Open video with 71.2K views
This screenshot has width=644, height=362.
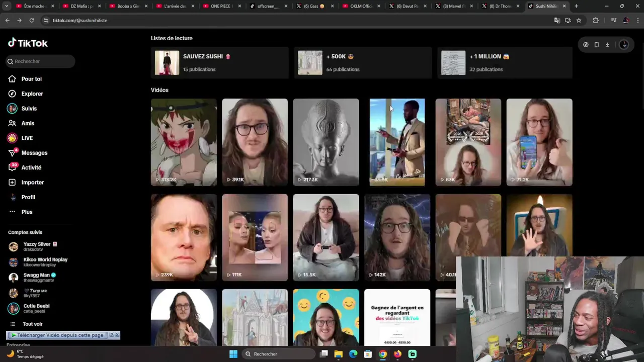539,142
